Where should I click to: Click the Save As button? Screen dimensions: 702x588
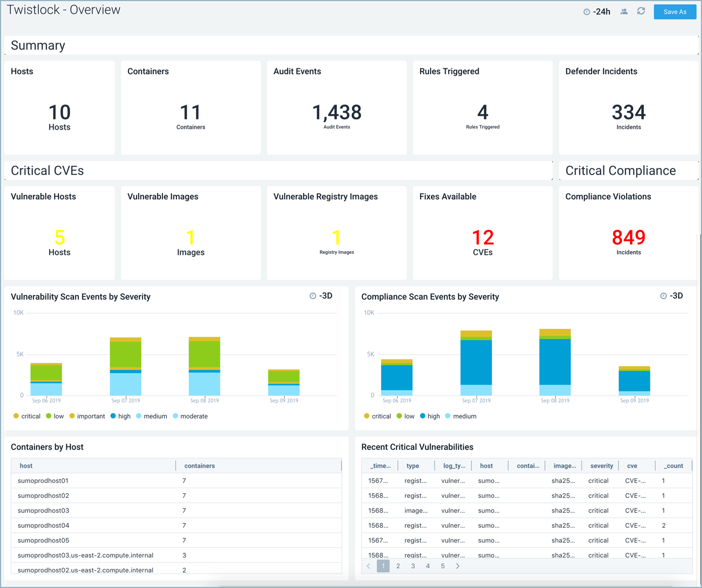(x=675, y=11)
